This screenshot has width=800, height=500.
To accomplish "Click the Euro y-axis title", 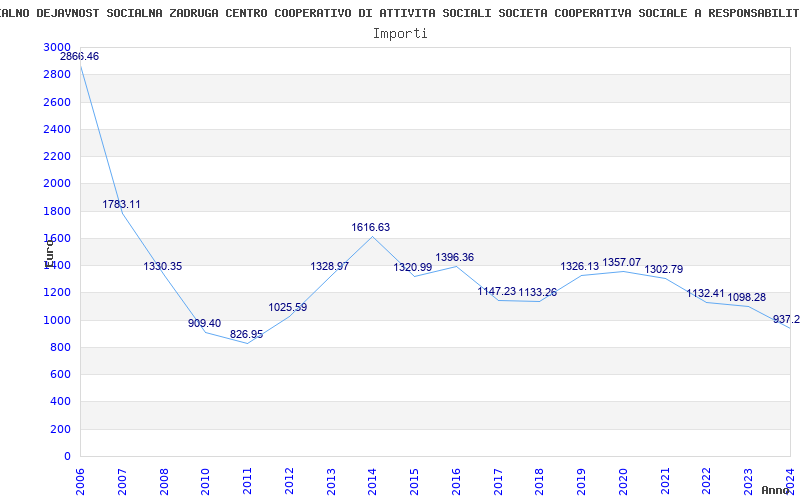I will point(48,253).
